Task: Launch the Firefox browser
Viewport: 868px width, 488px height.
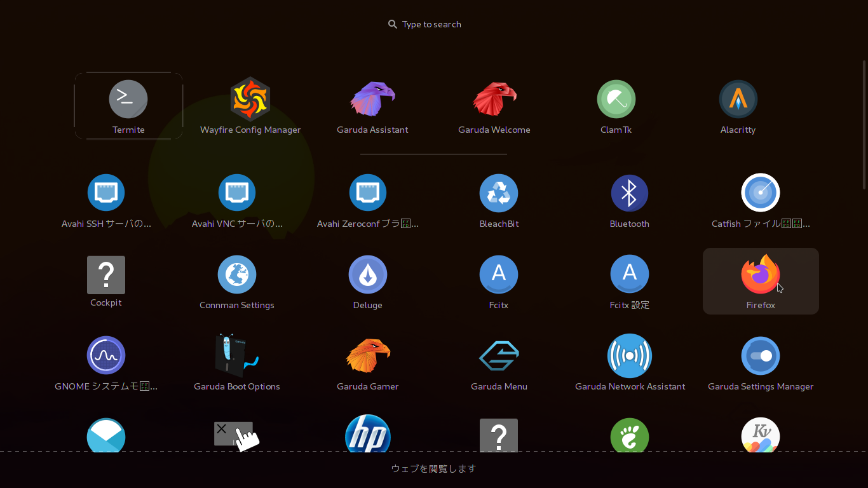Action: tap(761, 281)
